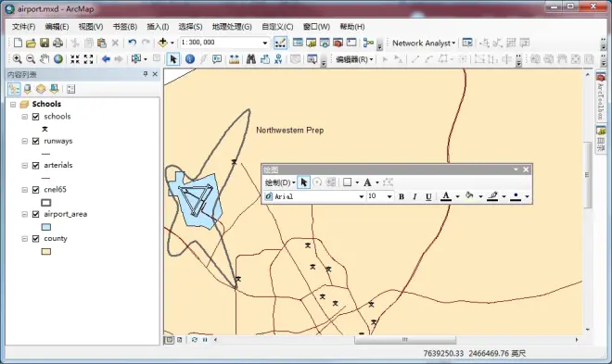
Task: Print the current map
Action: (x=57, y=43)
